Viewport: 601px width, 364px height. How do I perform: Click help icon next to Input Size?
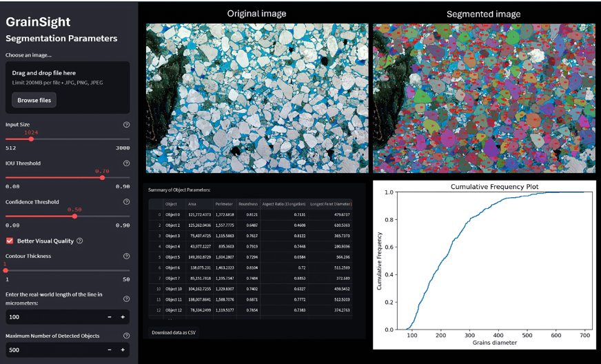[x=126, y=125]
